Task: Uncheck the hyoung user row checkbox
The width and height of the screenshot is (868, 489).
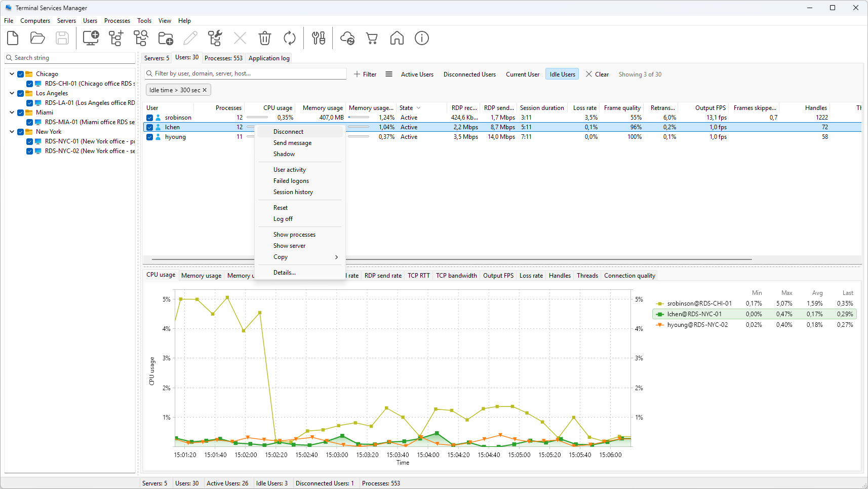Action: tap(150, 137)
